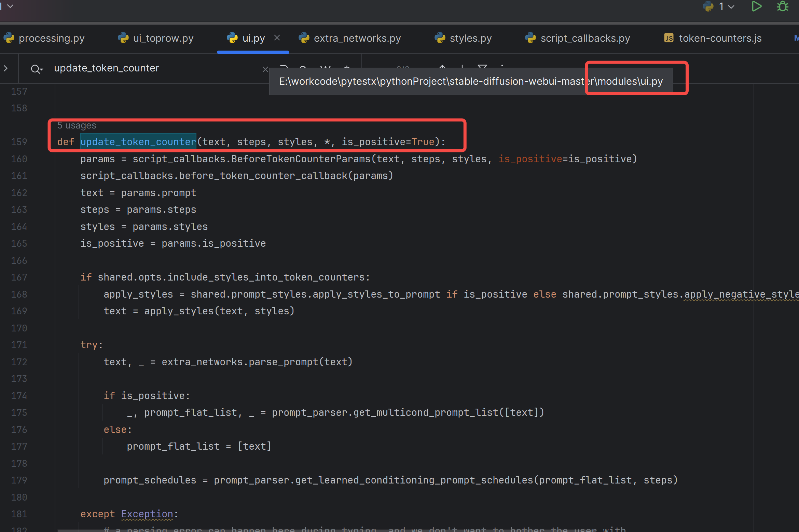Click the Python icon on the ui_toprow.py tab
This screenshot has height=532, width=799.
(123, 38)
